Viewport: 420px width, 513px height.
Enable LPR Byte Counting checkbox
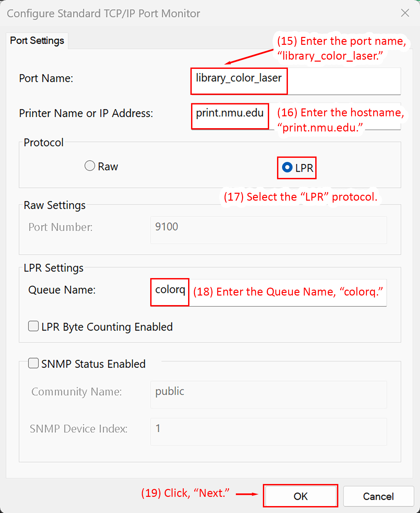tap(33, 326)
